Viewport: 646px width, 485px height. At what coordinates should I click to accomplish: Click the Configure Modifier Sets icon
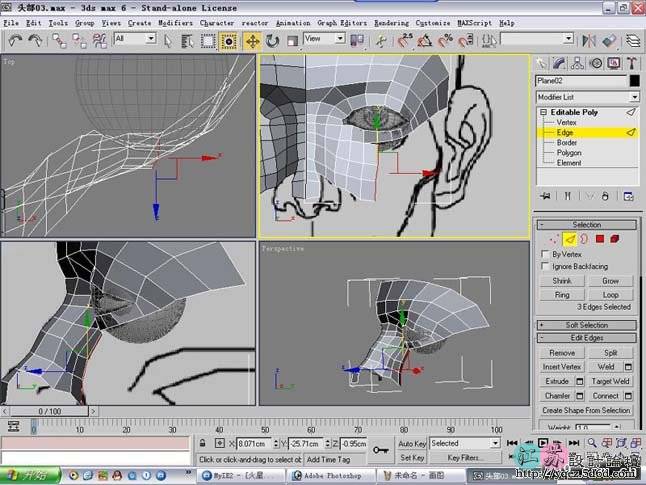click(628, 196)
